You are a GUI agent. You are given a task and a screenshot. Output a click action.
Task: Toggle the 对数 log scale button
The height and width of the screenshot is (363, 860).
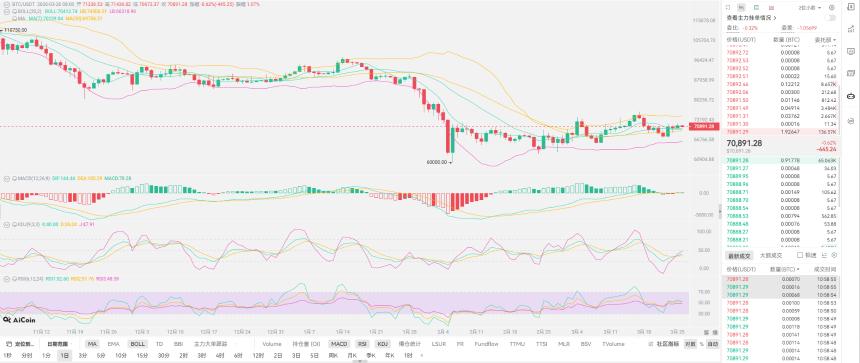tap(691, 344)
